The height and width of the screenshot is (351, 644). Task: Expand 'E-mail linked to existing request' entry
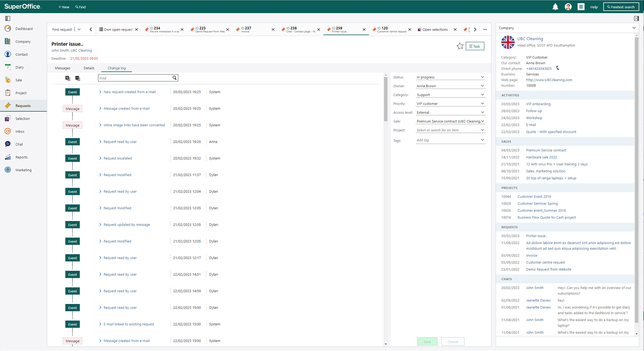pyautogui.click(x=100, y=324)
